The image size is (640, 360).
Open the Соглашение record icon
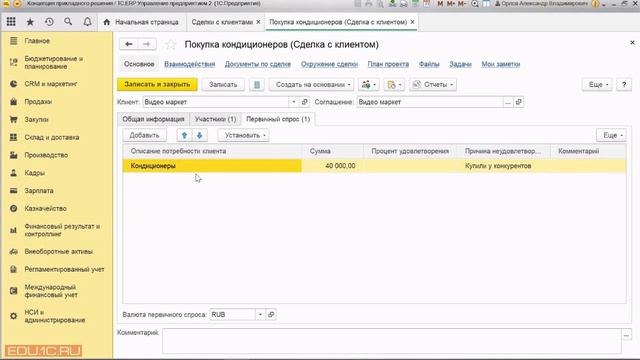pyautogui.click(x=518, y=102)
